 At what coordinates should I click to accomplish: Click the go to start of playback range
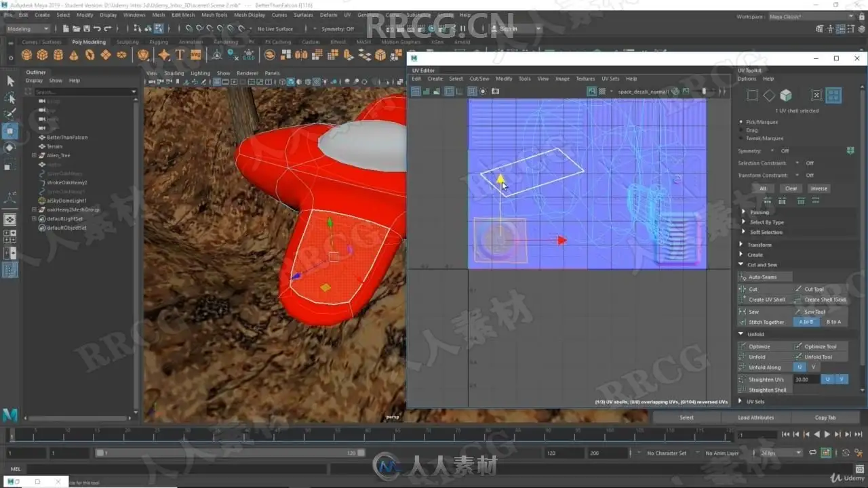coord(785,434)
